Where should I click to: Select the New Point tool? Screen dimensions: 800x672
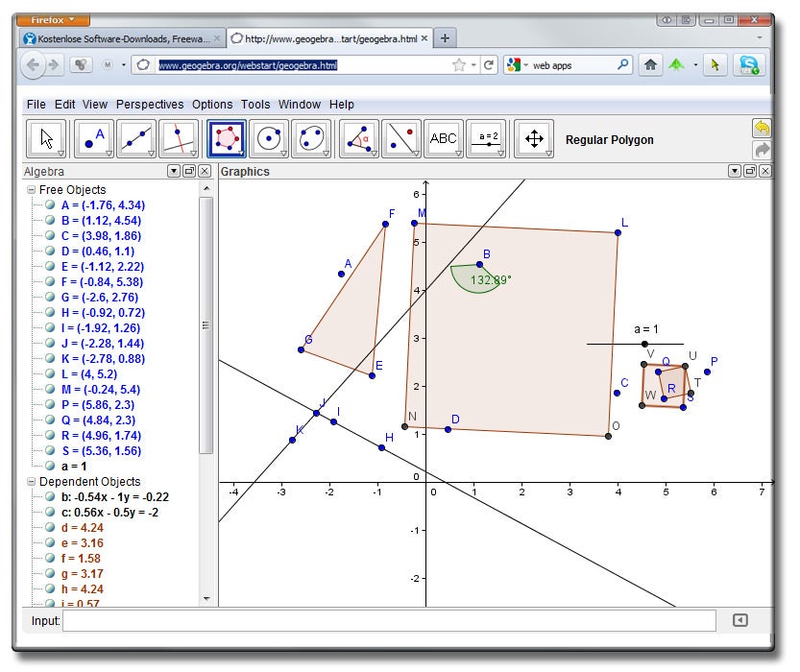[94, 139]
